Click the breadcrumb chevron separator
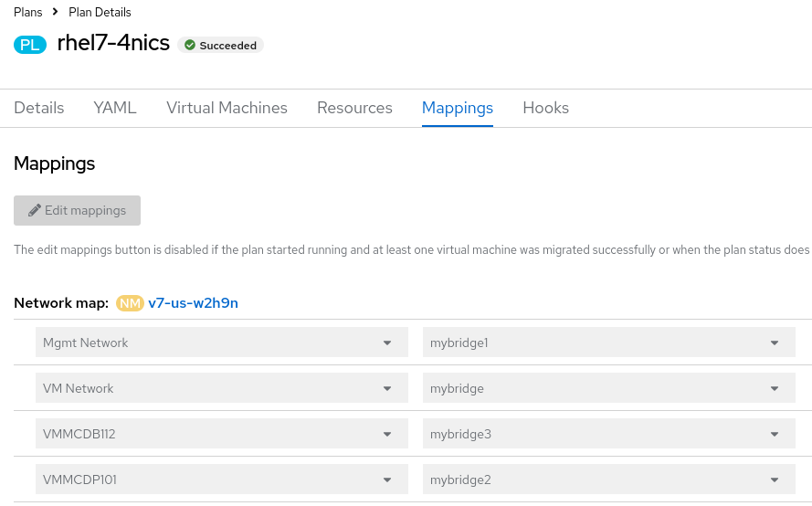The height and width of the screenshot is (506, 812). (56, 12)
